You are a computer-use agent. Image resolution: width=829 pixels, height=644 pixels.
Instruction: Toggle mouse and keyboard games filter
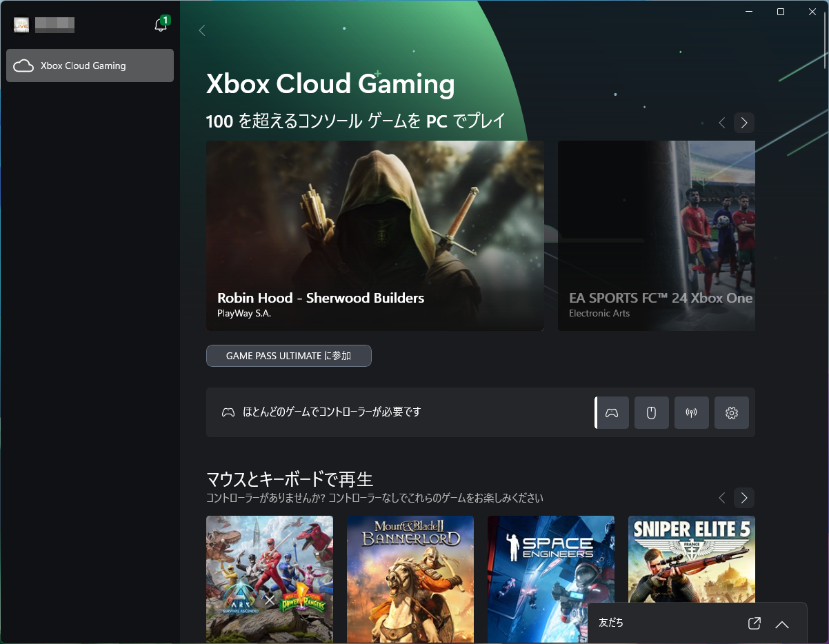tap(651, 412)
